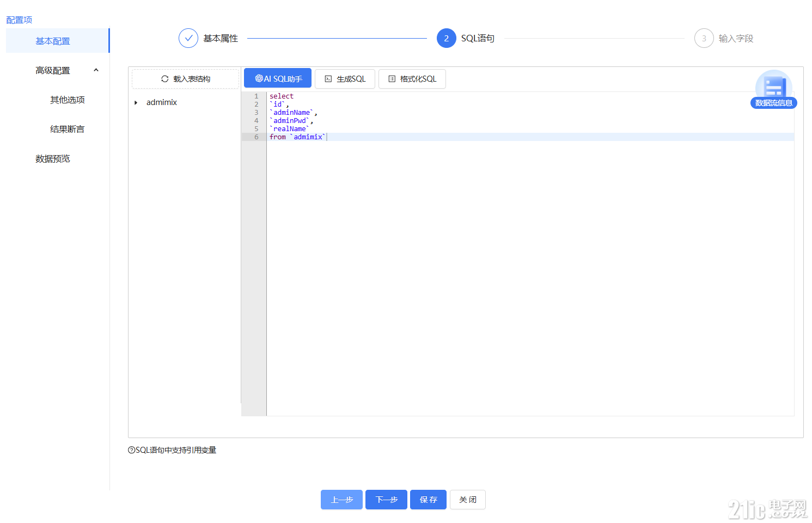Click the refresh icon in 载入表结构
The width and height of the screenshot is (812, 523).
[x=164, y=79]
